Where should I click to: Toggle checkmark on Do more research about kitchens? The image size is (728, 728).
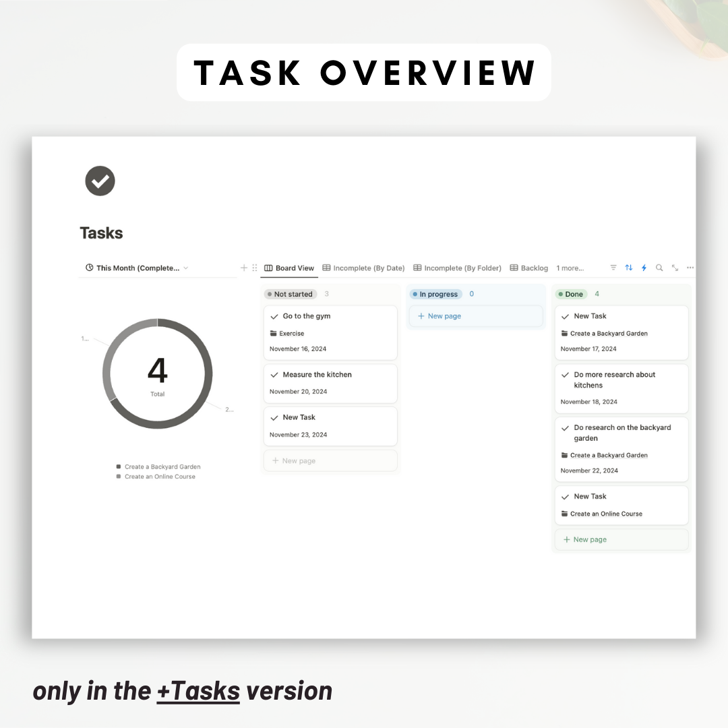pos(566,375)
